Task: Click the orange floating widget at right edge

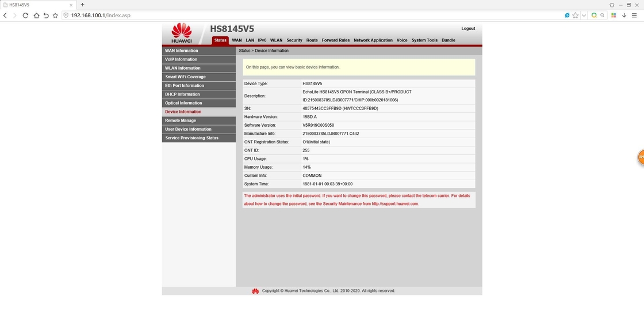Action: coord(641,157)
